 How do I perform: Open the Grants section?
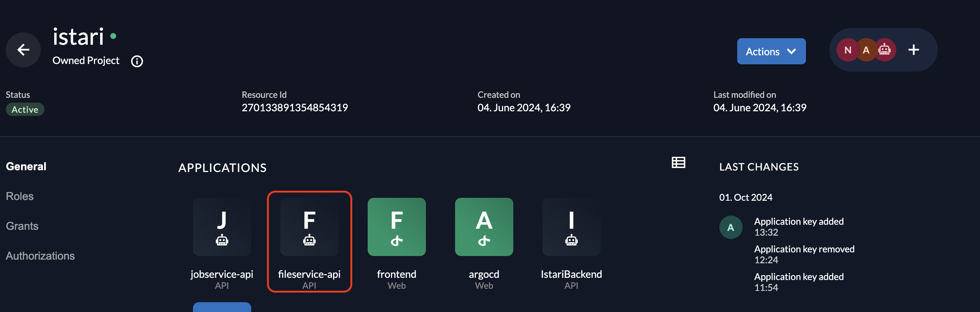click(x=22, y=226)
